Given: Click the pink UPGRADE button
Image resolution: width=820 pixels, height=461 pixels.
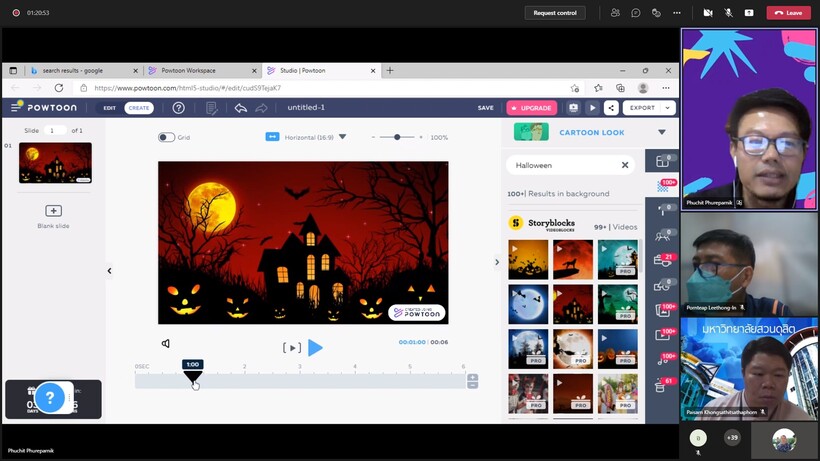Looking at the screenshot, I should point(531,108).
